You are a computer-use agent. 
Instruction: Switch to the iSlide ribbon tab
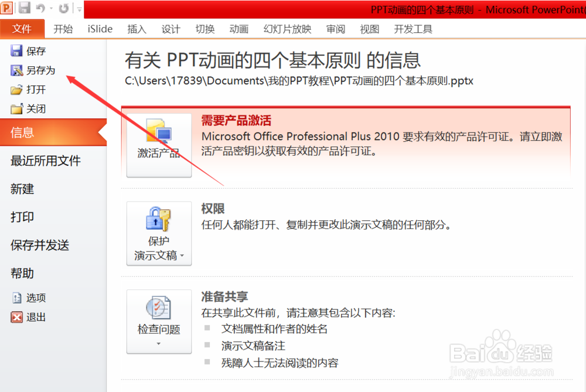click(x=100, y=29)
